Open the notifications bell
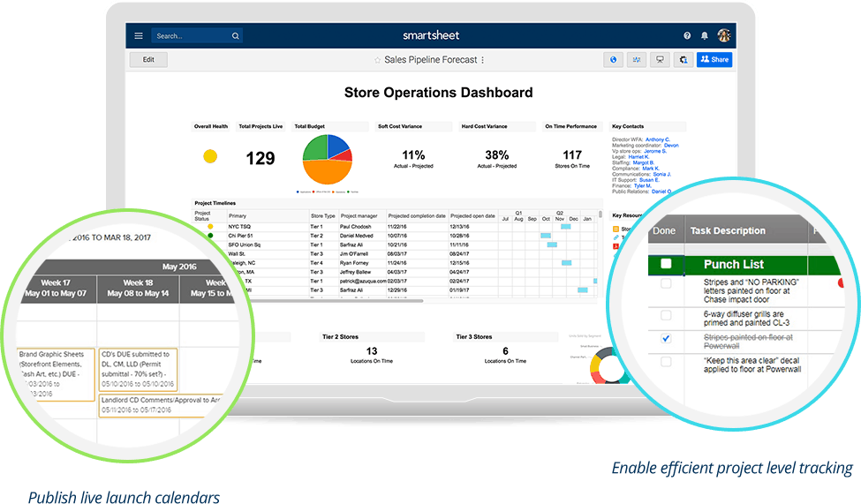Image resolution: width=861 pixels, height=504 pixels. click(705, 36)
